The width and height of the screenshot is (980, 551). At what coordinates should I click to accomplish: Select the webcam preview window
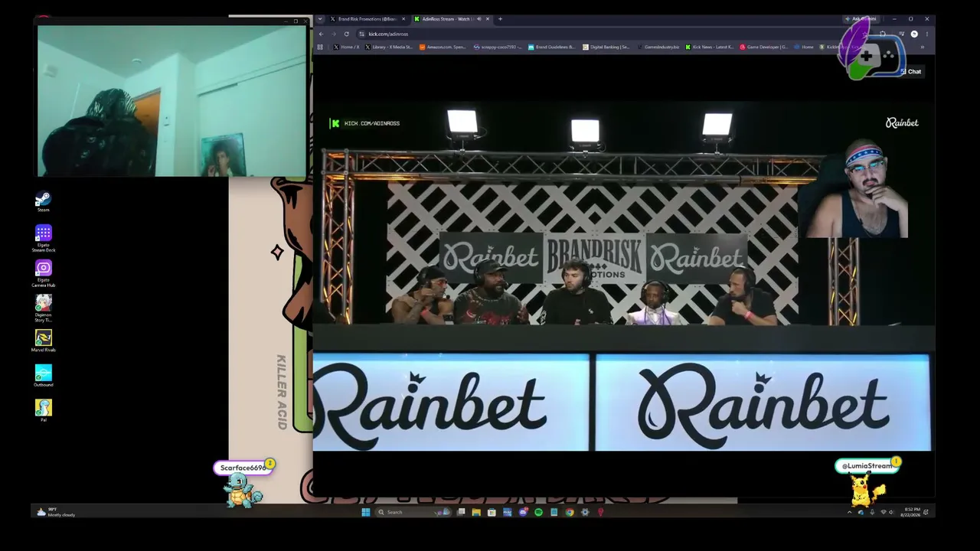tap(171, 101)
